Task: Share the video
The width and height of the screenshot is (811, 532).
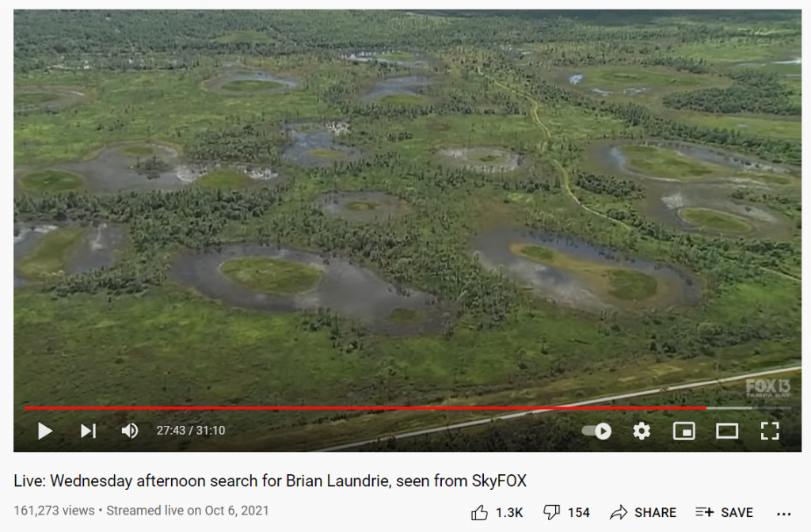Action: point(643,512)
